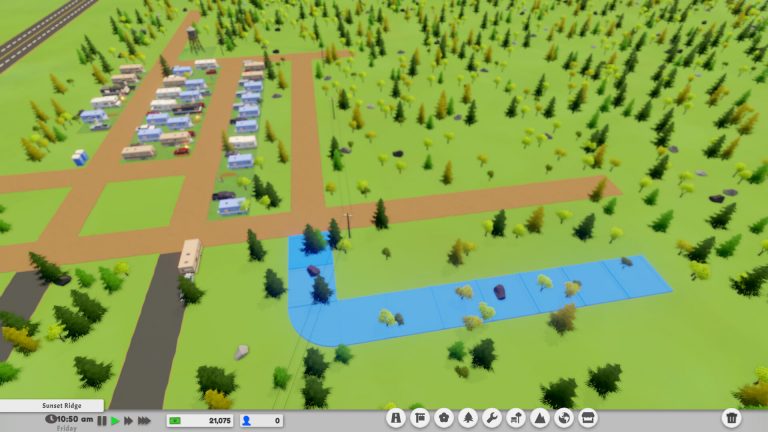The image size is (768, 432).
Task: Open the wrench utilities tool
Action: (x=492, y=418)
